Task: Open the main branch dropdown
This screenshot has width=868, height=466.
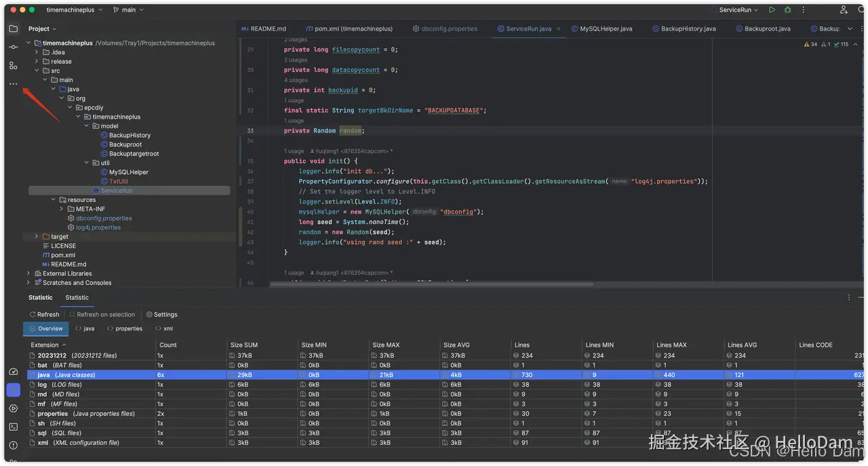Action: tap(128, 10)
